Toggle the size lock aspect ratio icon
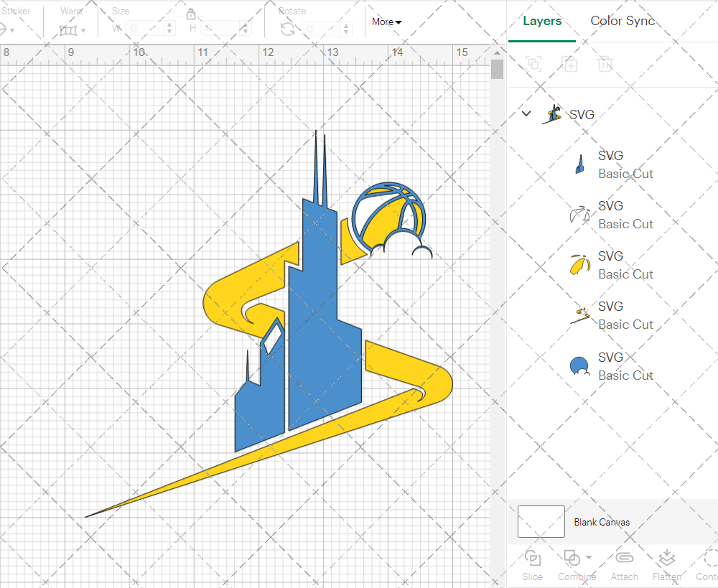The width and height of the screenshot is (718, 588). (x=191, y=14)
